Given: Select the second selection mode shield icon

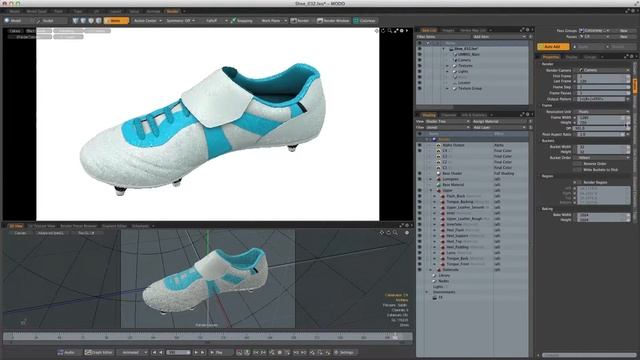Looking at the screenshot, I should 83,20.
